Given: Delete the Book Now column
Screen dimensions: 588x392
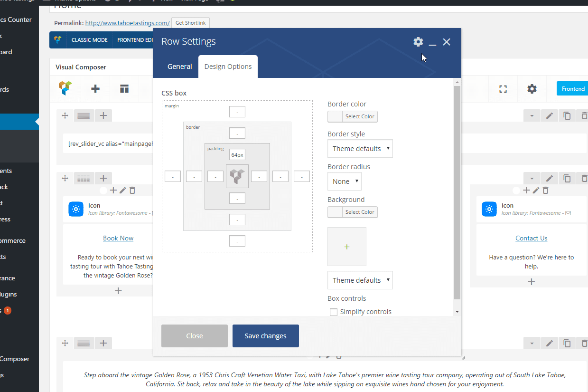Looking at the screenshot, I should (132, 190).
